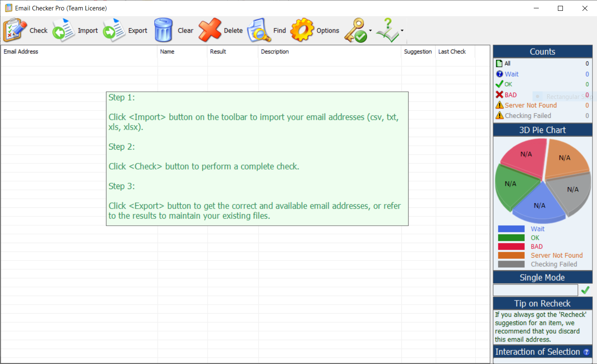Click the Interaction of Selection help icon

586,352
